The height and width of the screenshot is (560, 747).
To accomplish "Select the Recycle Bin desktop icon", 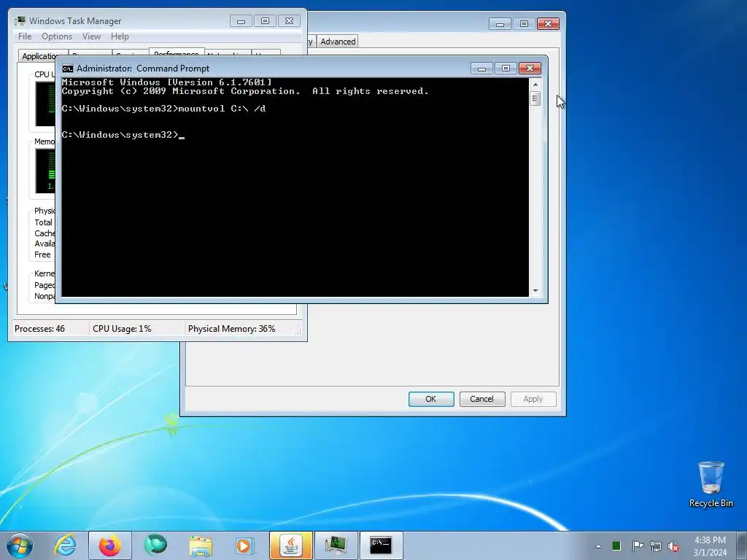I will click(711, 484).
